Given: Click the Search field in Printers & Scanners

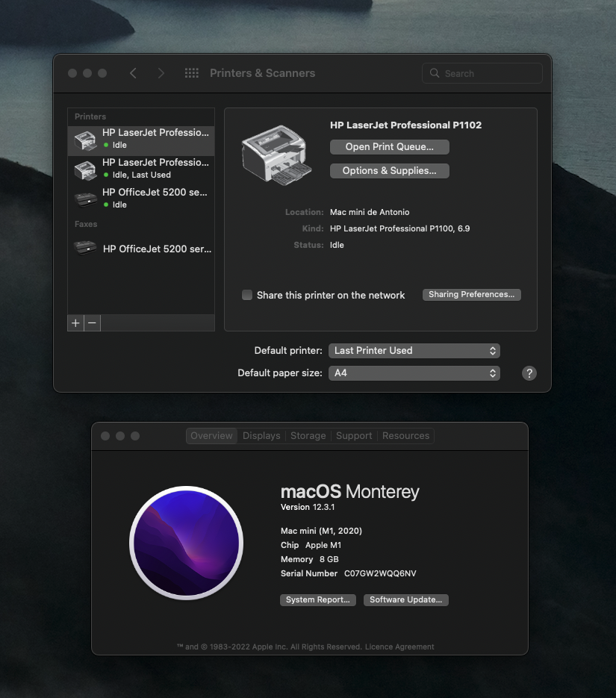Looking at the screenshot, I should pos(482,73).
